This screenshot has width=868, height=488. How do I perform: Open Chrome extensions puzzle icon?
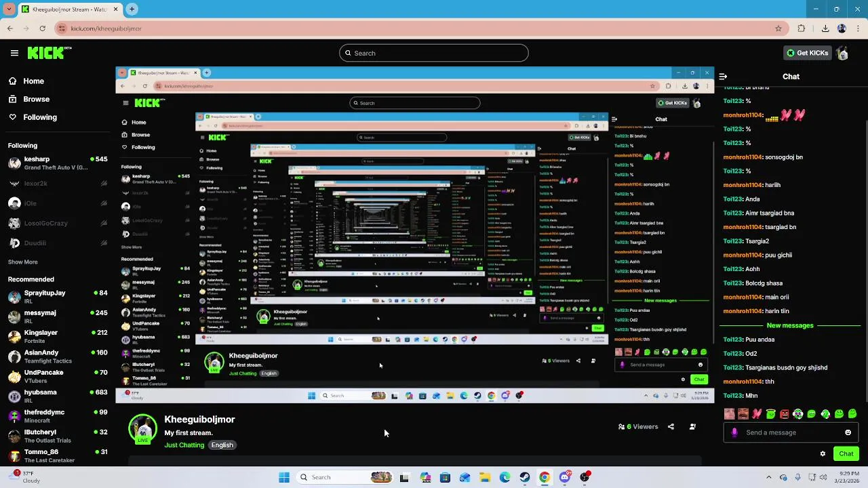(802, 28)
